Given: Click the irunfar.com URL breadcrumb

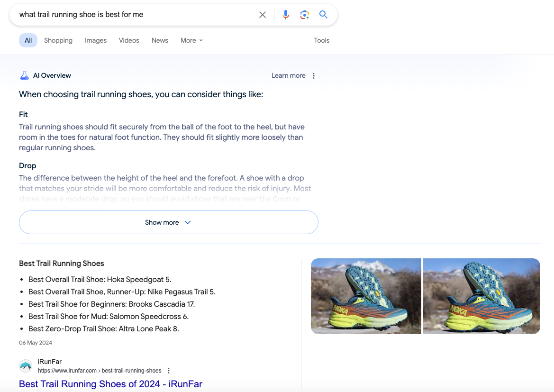Looking at the screenshot, I should point(100,371).
